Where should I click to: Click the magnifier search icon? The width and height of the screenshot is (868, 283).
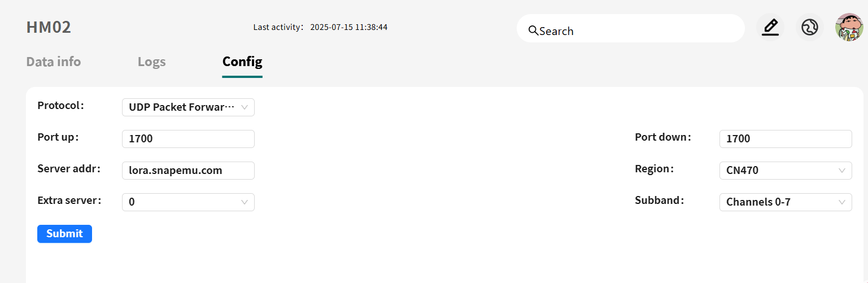coord(533,31)
